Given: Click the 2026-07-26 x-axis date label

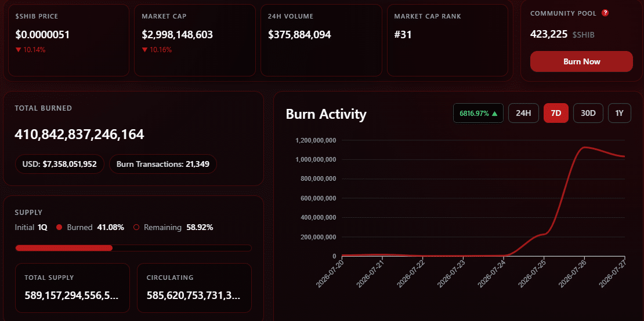Looking at the screenshot, I should [x=572, y=274].
